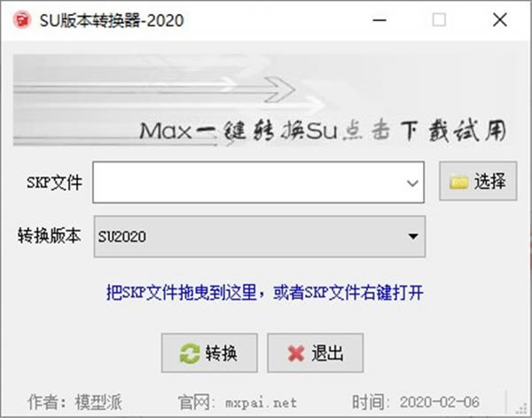Open the Max一键转换Su点击下载试用 banner
The image size is (532, 418).
click(264, 100)
